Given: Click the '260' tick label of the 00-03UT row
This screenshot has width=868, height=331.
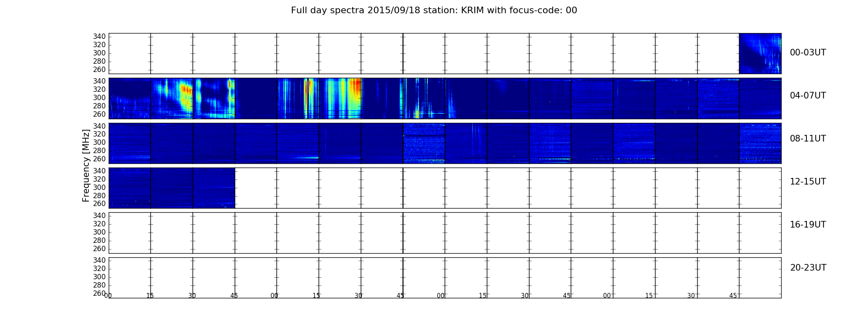Looking at the screenshot, I should pyautogui.click(x=99, y=70).
